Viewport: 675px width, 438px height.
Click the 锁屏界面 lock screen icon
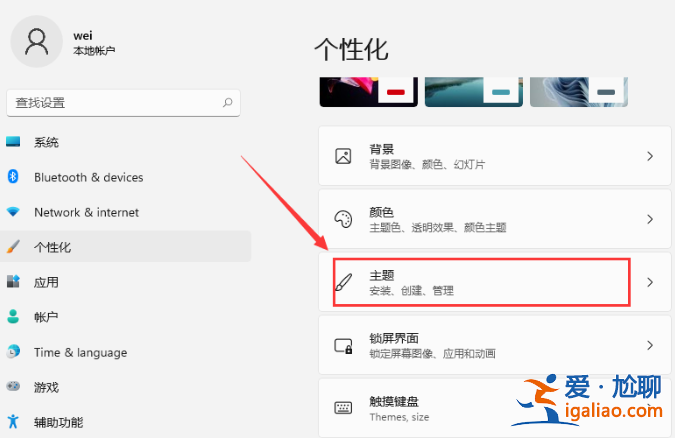point(344,346)
